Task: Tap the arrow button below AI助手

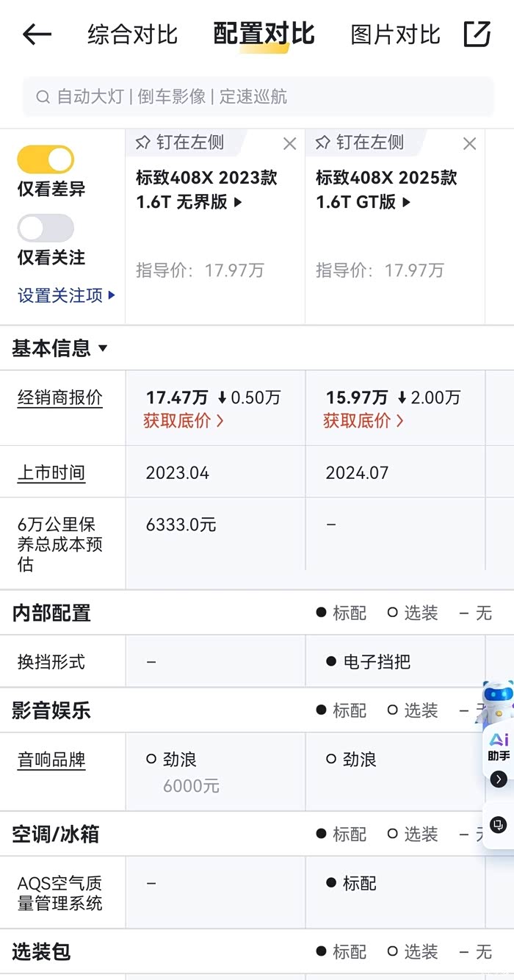Action: coord(499,779)
